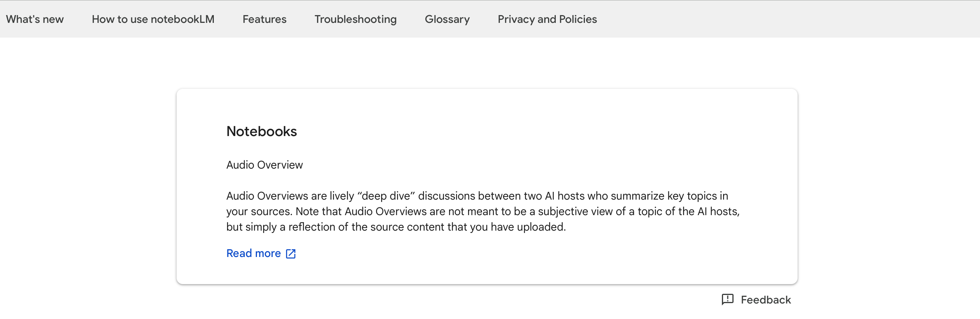The image size is (980, 319).
Task: Open the Troubleshooting section
Action: (356, 19)
